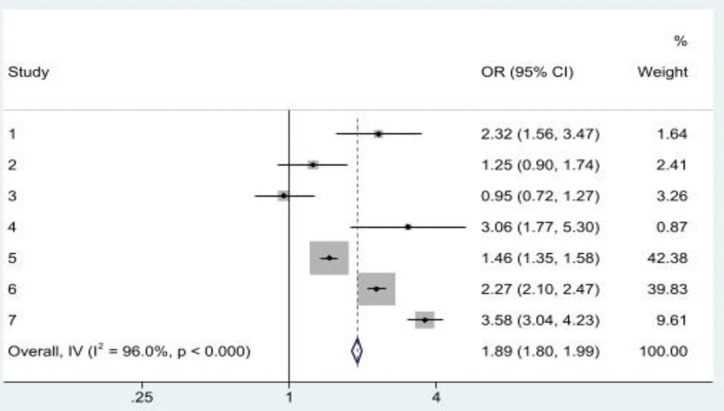Click the x-axis tick label "4"
The width and height of the screenshot is (724, 411).
pos(436,397)
